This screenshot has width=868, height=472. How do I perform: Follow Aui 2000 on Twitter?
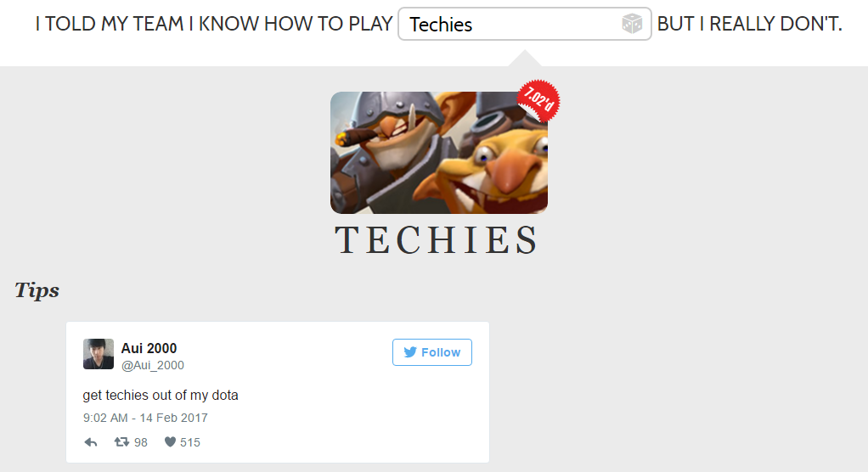pyautogui.click(x=431, y=352)
